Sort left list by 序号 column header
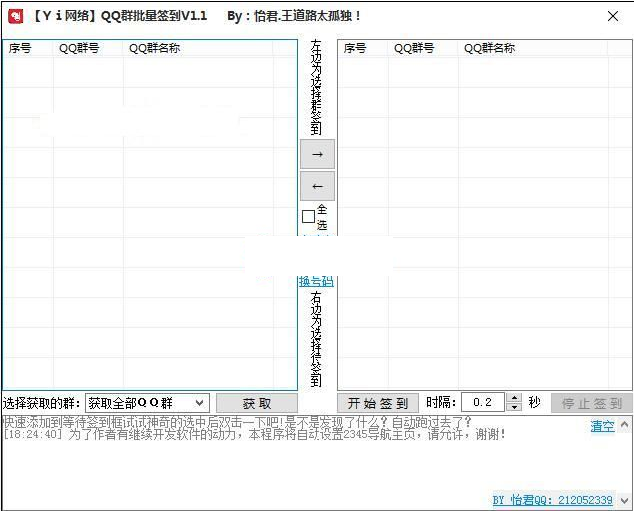This screenshot has height=512, width=634. coord(20,48)
